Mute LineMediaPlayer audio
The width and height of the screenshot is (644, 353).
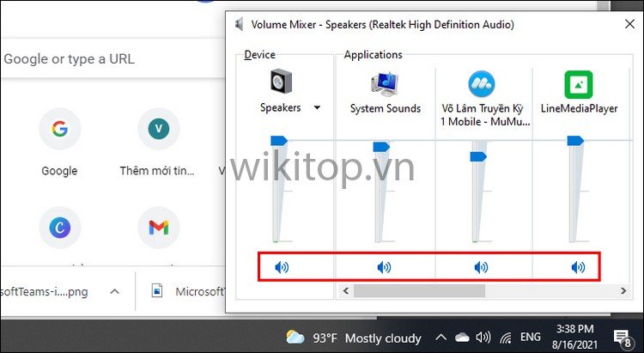(579, 268)
